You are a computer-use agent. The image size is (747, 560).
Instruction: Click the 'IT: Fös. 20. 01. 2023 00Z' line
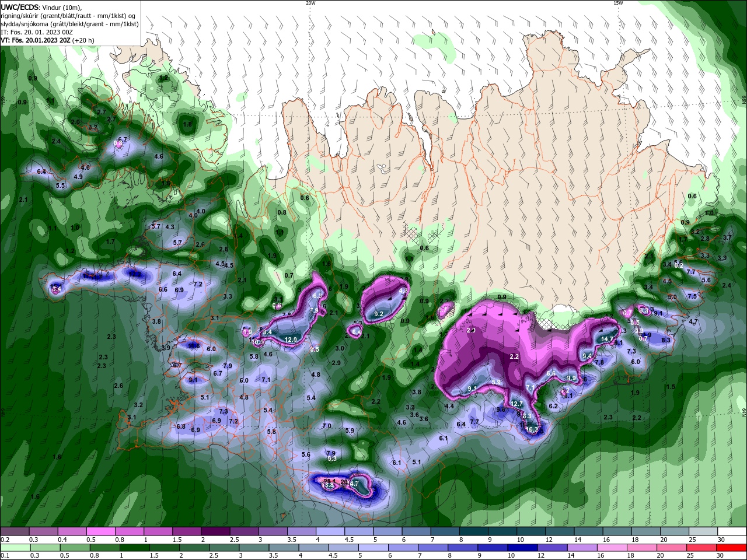[x=36, y=32]
